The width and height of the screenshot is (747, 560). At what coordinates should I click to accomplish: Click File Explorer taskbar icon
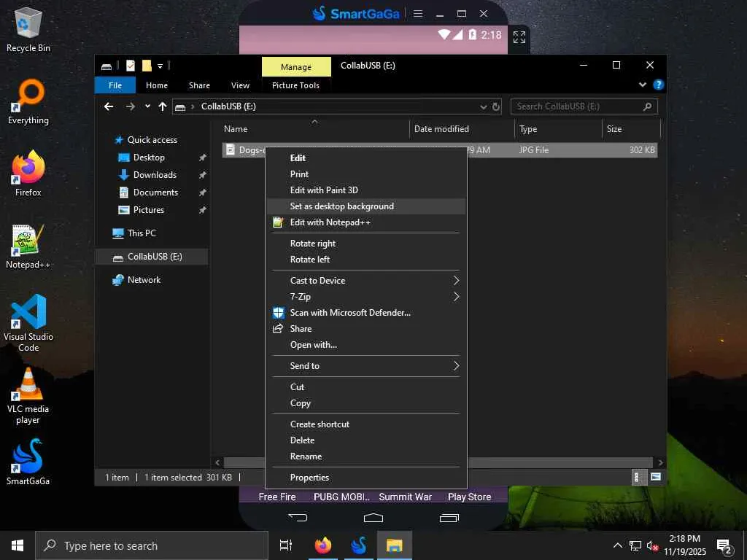tap(395, 545)
